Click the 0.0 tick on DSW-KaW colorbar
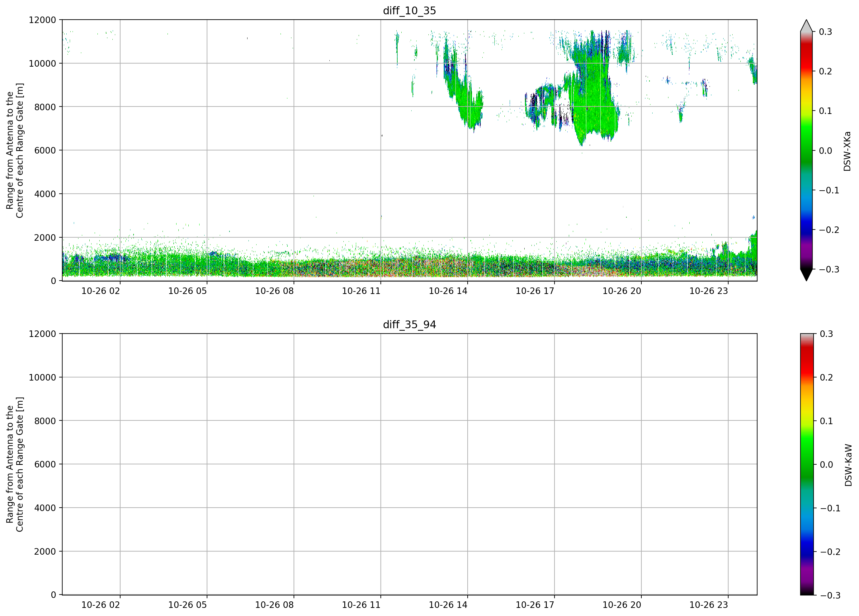This screenshot has height=616, width=859. pos(826,464)
